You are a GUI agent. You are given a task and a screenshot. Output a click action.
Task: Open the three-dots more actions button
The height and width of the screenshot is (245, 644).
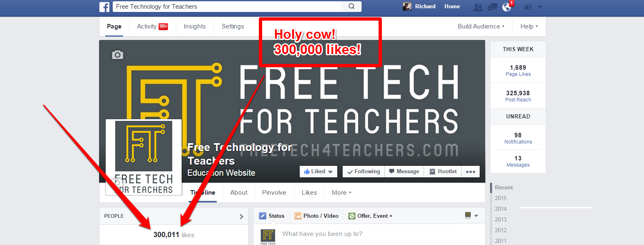point(471,172)
